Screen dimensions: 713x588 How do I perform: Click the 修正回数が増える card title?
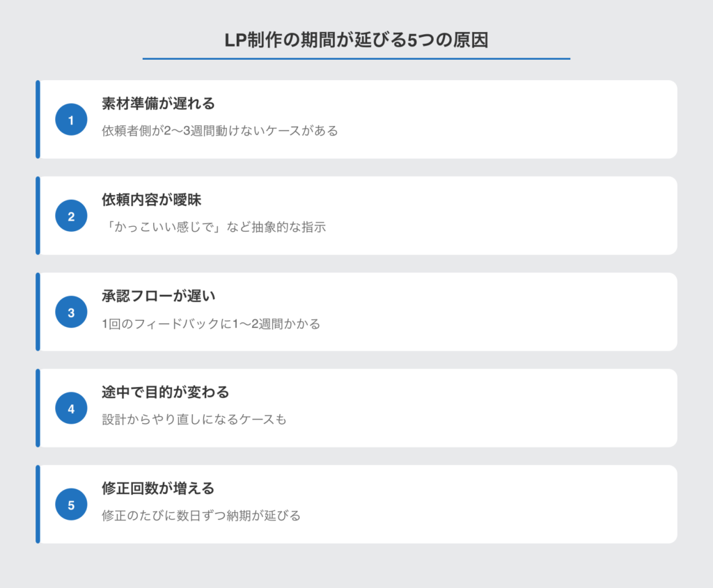[x=158, y=488]
